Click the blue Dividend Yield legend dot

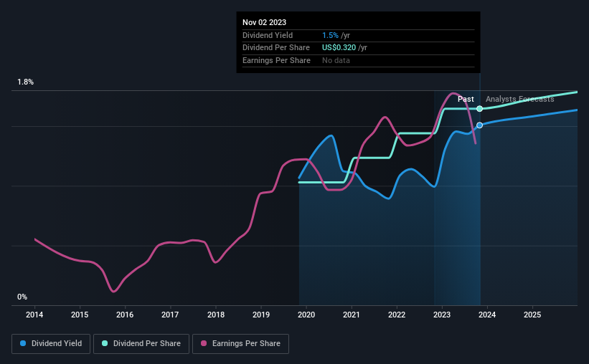(x=23, y=343)
